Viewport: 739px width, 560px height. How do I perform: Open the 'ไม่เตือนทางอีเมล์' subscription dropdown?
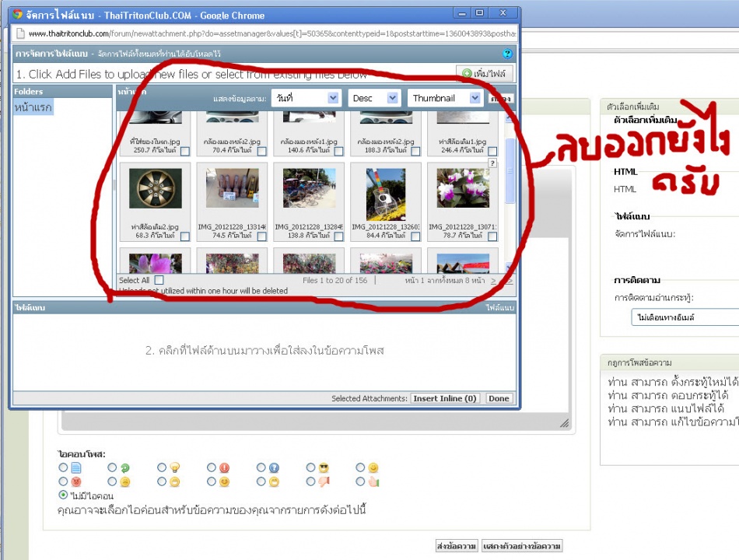pyautogui.click(x=685, y=317)
